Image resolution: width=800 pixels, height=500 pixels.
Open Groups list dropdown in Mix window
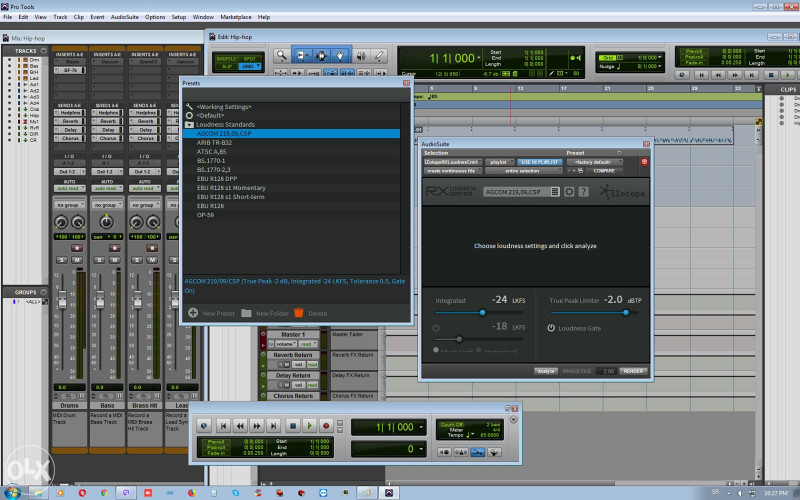point(43,292)
